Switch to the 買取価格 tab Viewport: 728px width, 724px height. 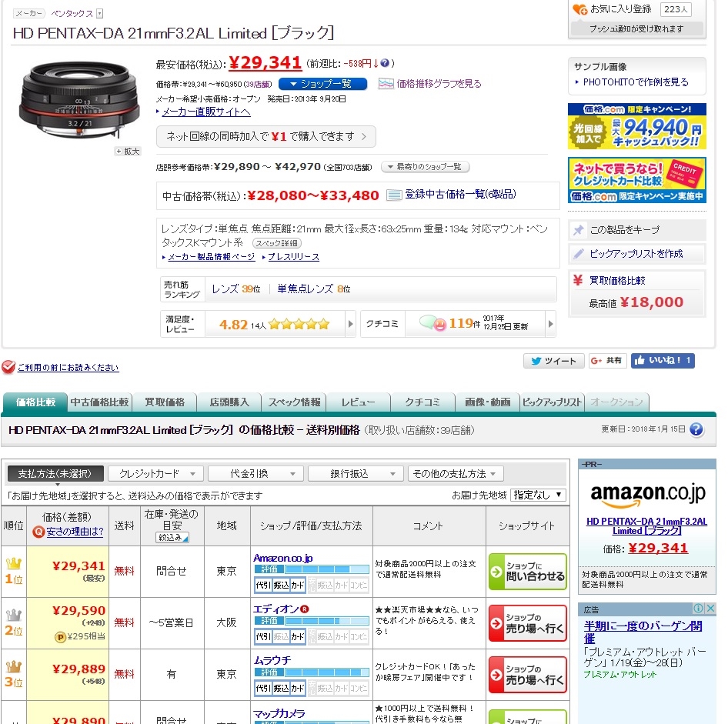pos(165,402)
